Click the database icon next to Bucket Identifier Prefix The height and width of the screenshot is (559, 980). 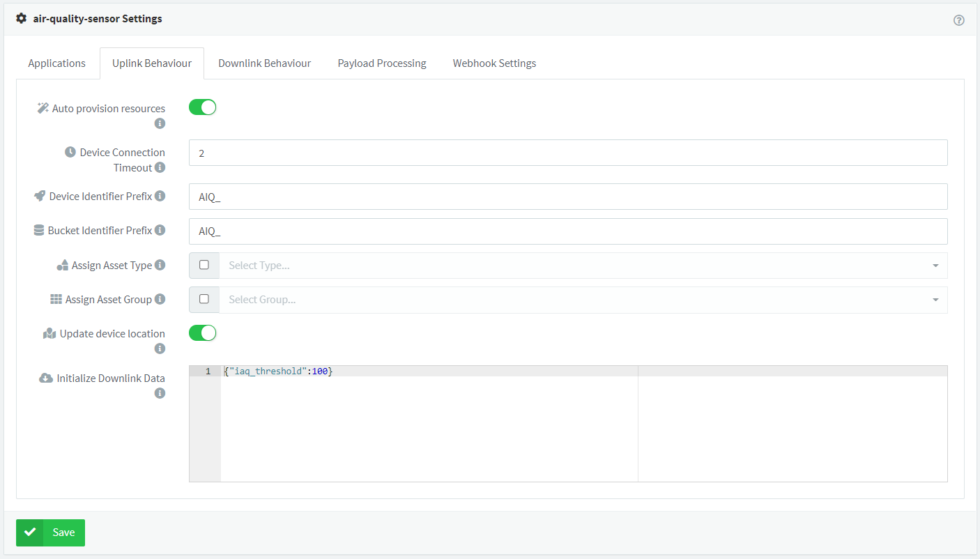click(x=39, y=230)
